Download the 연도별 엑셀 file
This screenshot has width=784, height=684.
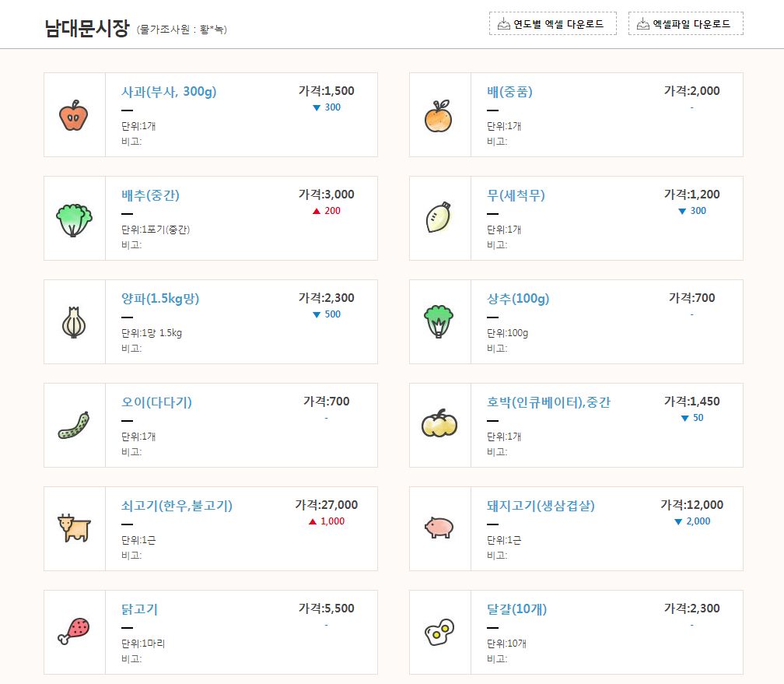click(552, 24)
